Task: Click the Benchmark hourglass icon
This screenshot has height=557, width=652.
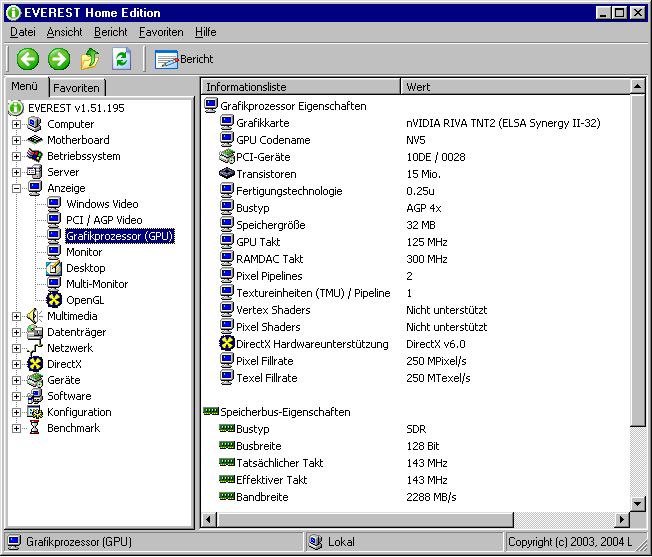Action: (x=35, y=428)
